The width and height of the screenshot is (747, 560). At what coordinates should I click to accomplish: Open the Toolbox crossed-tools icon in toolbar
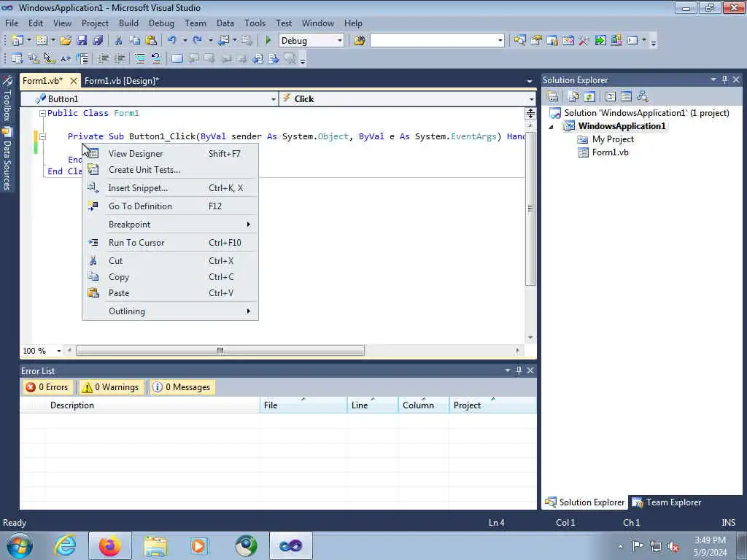point(584,41)
